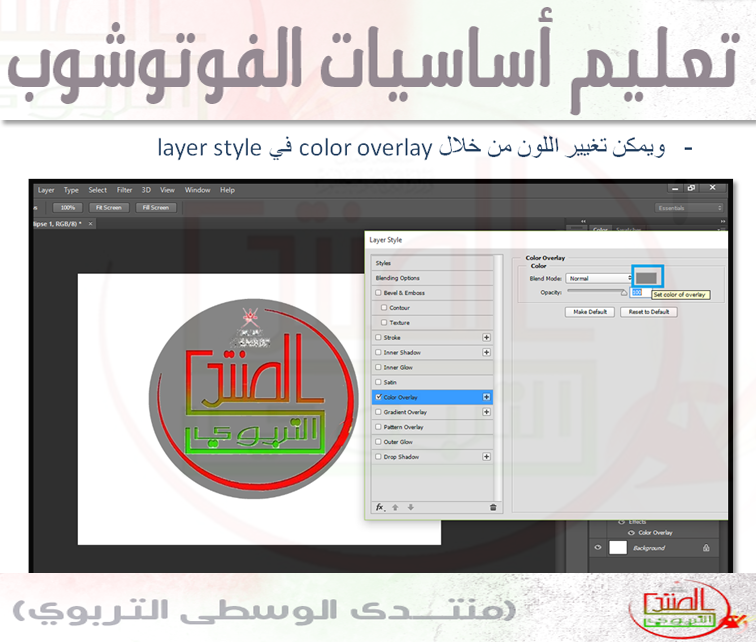Uncheck the Color Overlay checkbox
Screen dimensions: 756x642
378,397
